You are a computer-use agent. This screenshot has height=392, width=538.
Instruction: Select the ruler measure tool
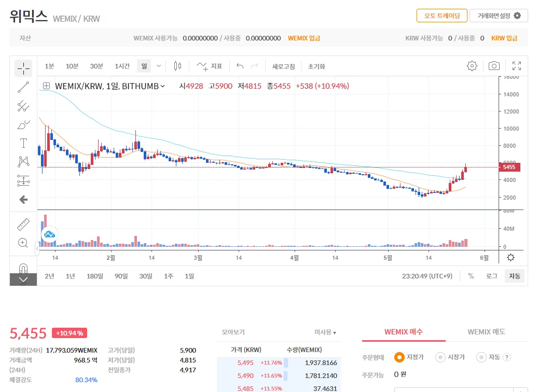pyautogui.click(x=23, y=225)
